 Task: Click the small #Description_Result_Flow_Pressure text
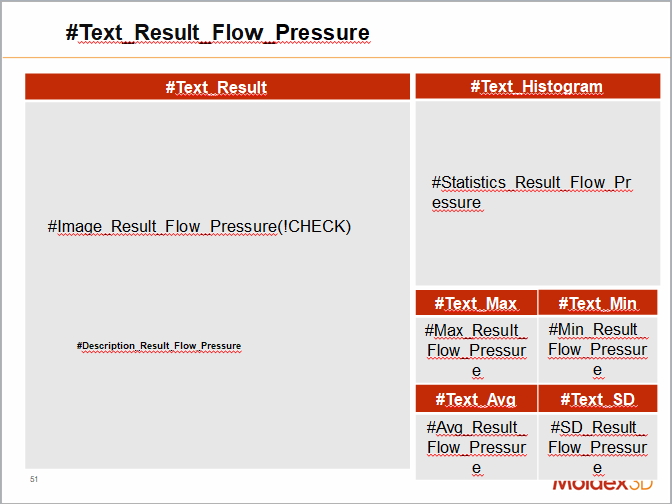[x=159, y=346]
